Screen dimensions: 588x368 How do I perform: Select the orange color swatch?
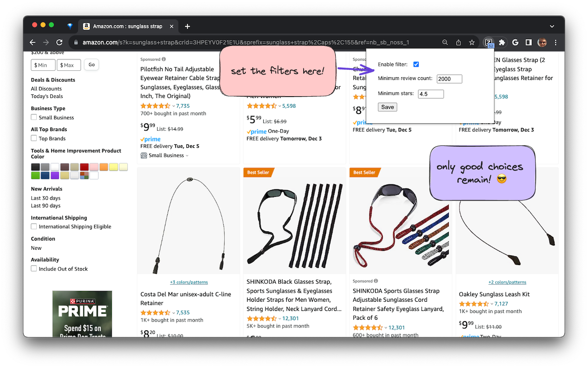(x=104, y=167)
